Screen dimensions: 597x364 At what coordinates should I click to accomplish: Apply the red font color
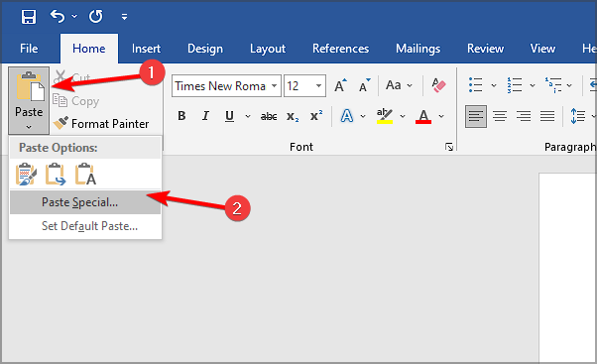point(423,116)
